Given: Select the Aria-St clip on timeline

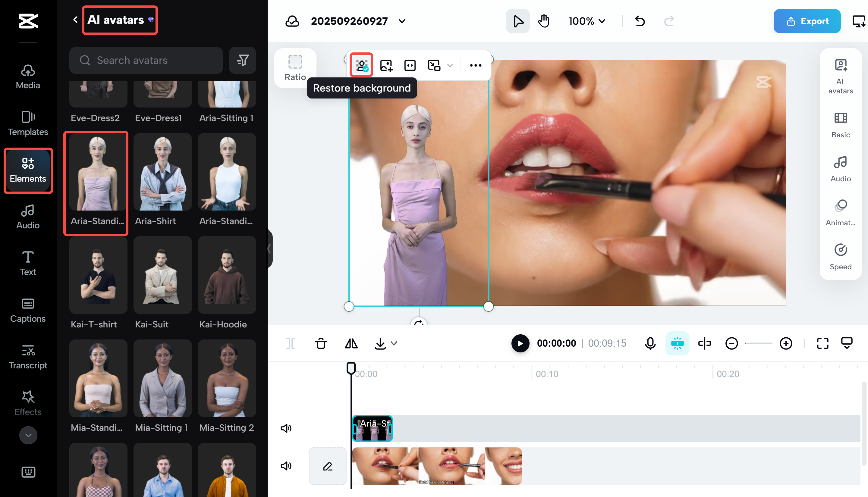Looking at the screenshot, I should click(372, 428).
